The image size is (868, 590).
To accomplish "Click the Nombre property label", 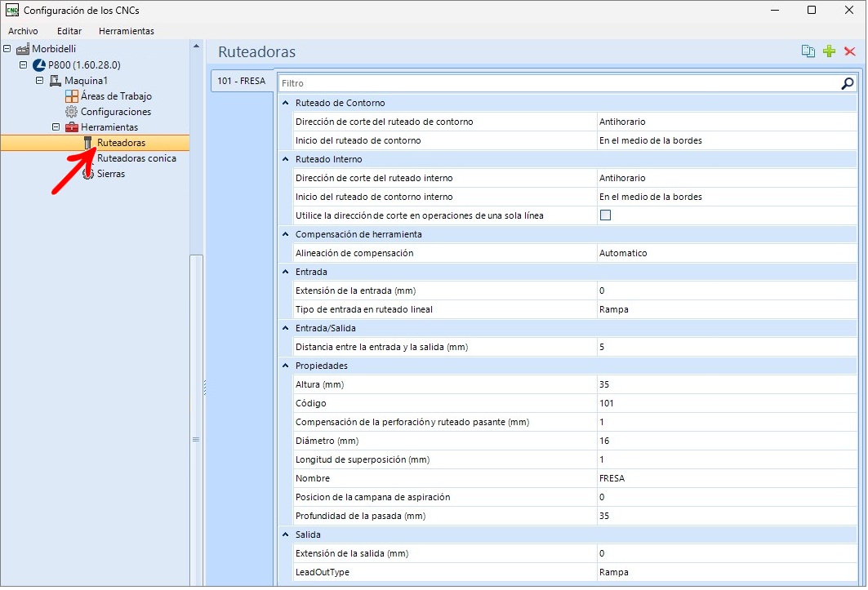I will pos(312,479).
